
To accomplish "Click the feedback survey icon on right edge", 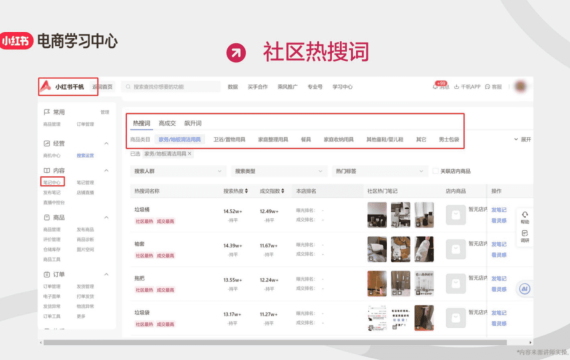I will pyautogui.click(x=525, y=233).
